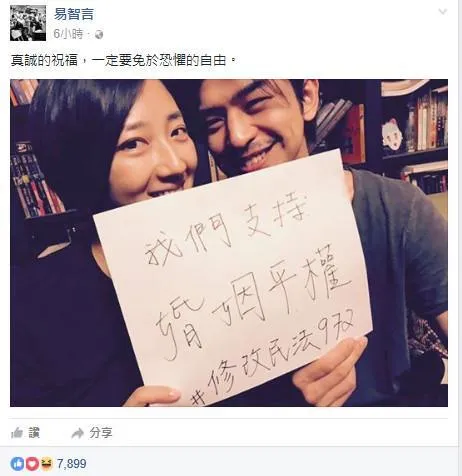
Task: Open the 6小時 post timestamp
Action: click(x=68, y=34)
